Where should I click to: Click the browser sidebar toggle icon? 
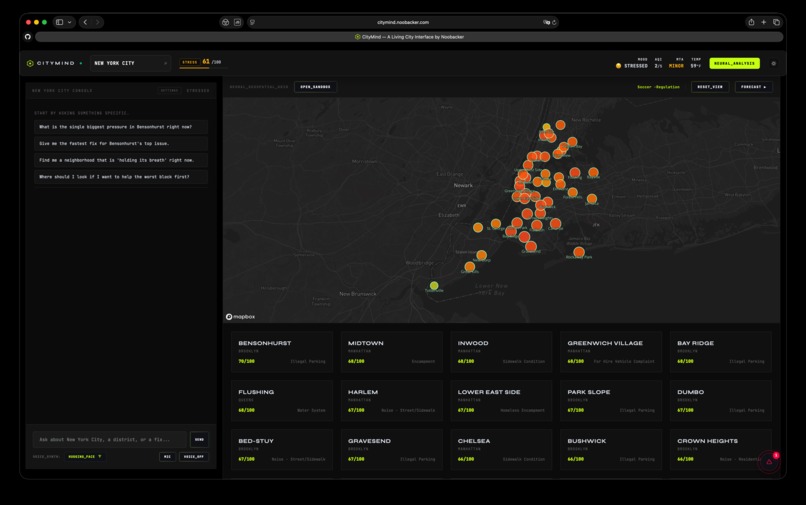pyautogui.click(x=60, y=22)
